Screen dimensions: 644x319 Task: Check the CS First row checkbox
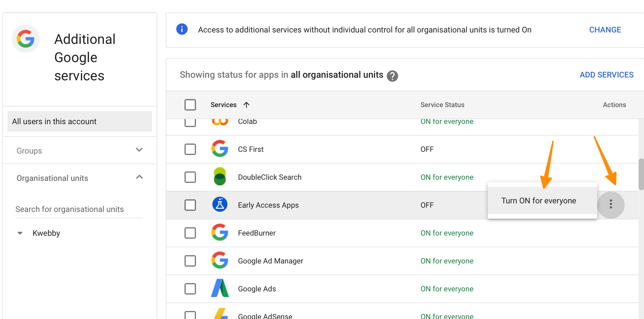[190, 149]
